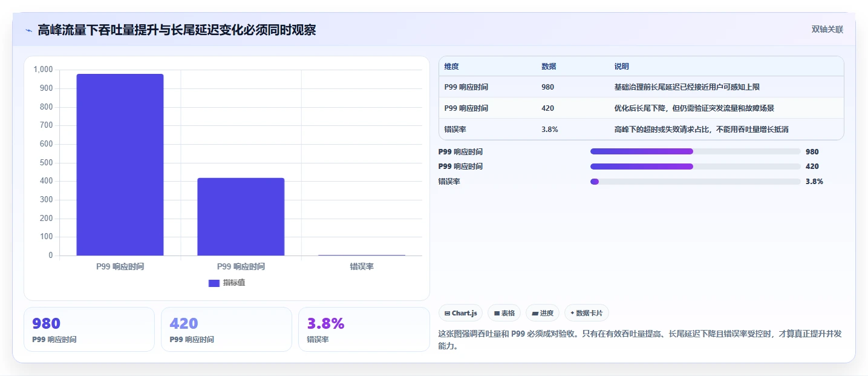Open the 420 P99 响应时间 stat card

[x=226, y=329]
